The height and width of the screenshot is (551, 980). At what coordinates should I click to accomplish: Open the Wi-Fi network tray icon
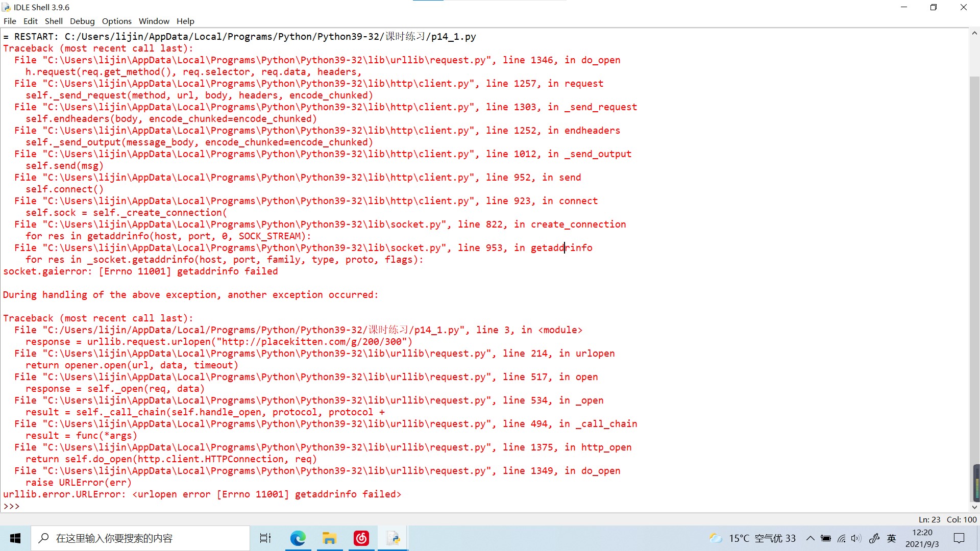[841, 538]
